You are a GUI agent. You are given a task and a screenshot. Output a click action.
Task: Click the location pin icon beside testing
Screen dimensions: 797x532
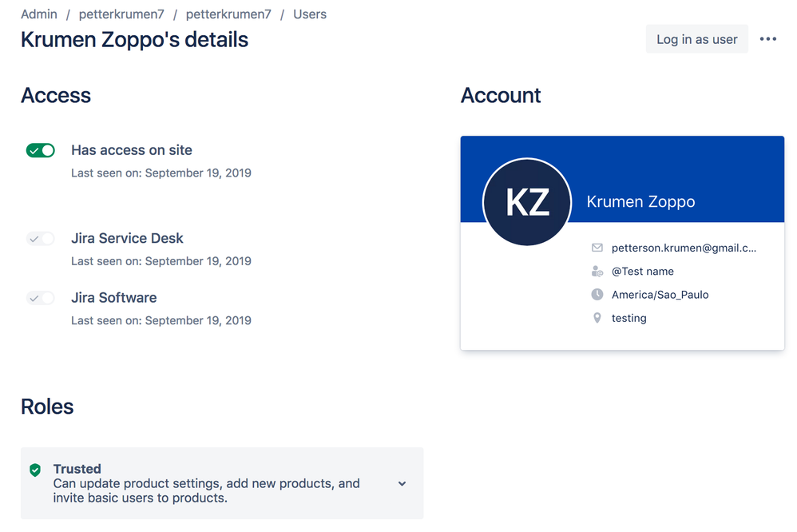coord(597,317)
